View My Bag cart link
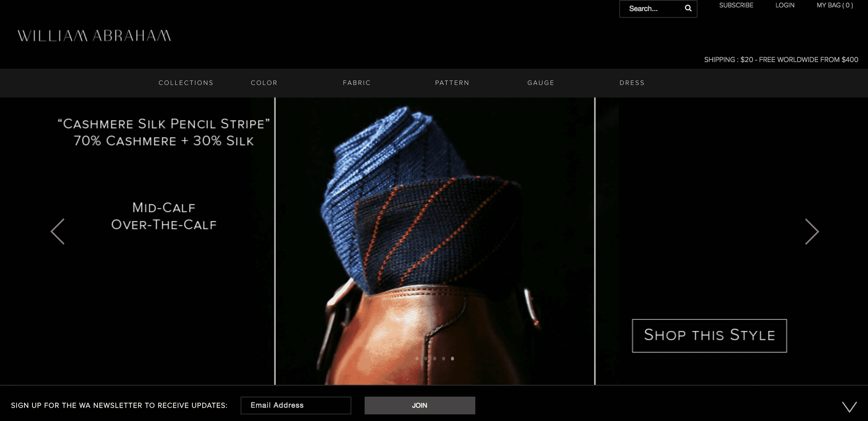Image resolution: width=868 pixels, height=421 pixels. pos(834,5)
